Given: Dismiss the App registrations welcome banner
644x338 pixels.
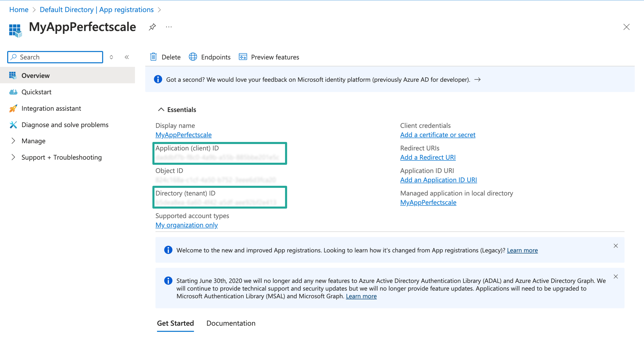Looking at the screenshot, I should point(616,246).
